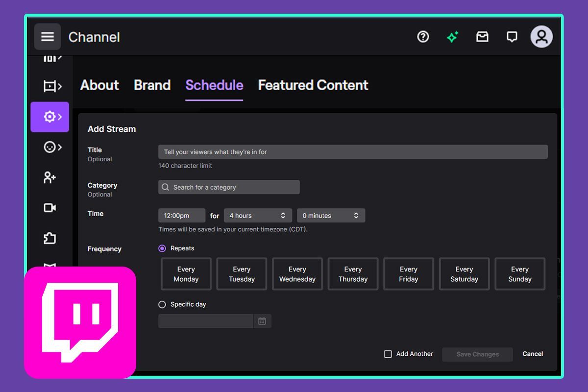Click the 'Frequency' label
The width and height of the screenshot is (588, 392).
(x=104, y=249)
